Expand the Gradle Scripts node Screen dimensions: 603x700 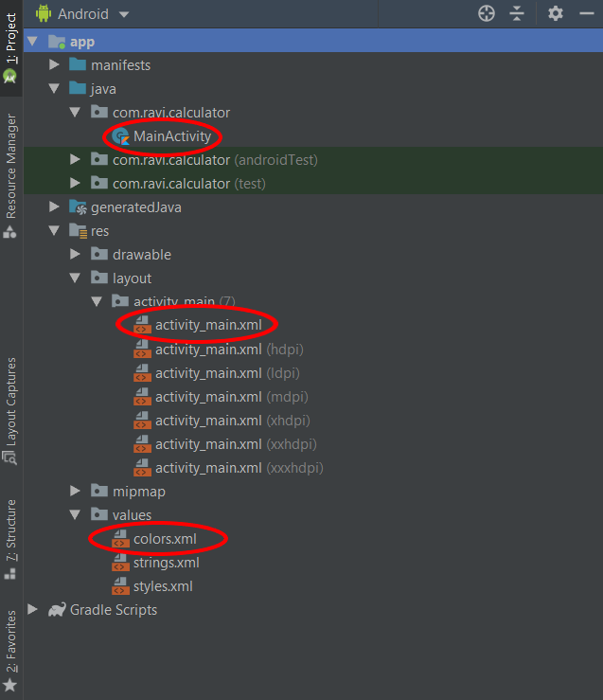coord(32,609)
